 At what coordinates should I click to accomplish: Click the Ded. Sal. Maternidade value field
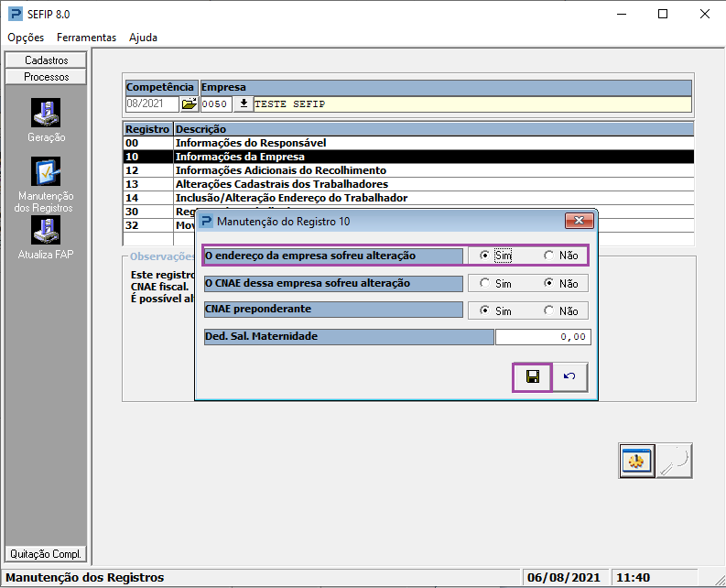pos(543,337)
